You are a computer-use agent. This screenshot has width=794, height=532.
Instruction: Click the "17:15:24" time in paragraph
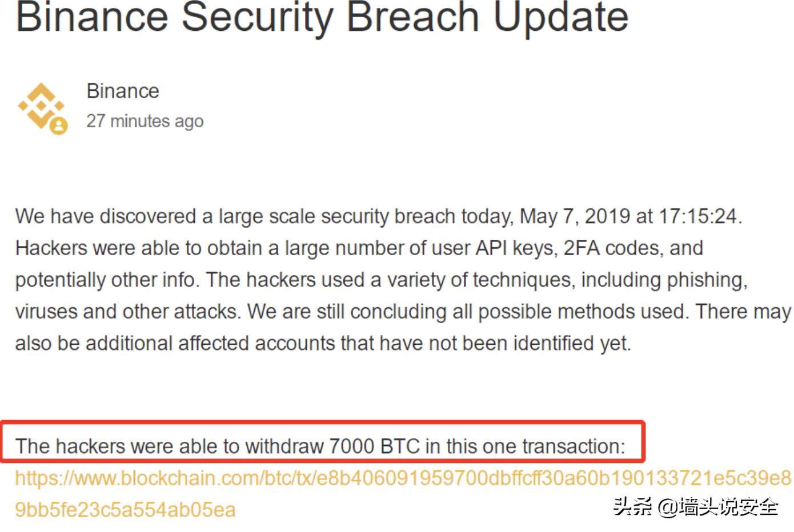coord(697,216)
